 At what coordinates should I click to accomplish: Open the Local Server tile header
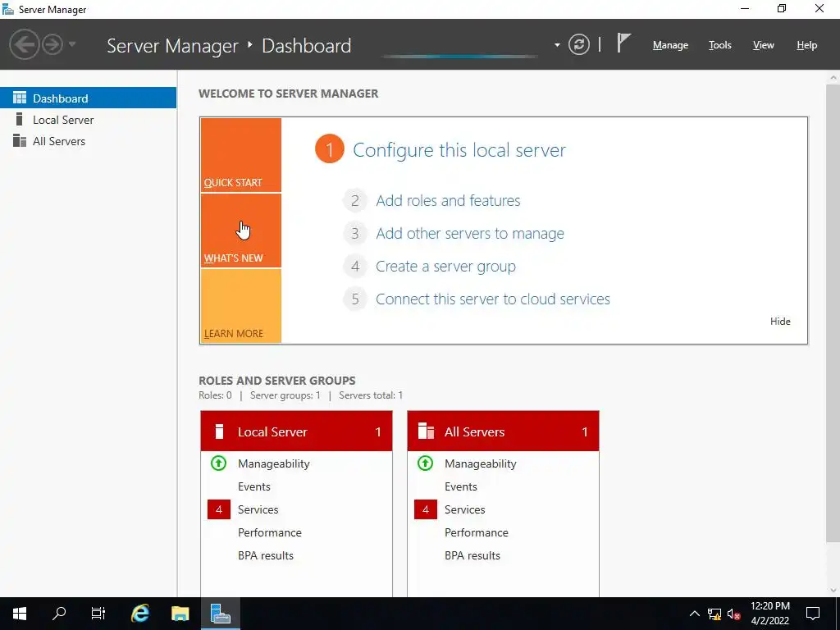click(x=296, y=431)
